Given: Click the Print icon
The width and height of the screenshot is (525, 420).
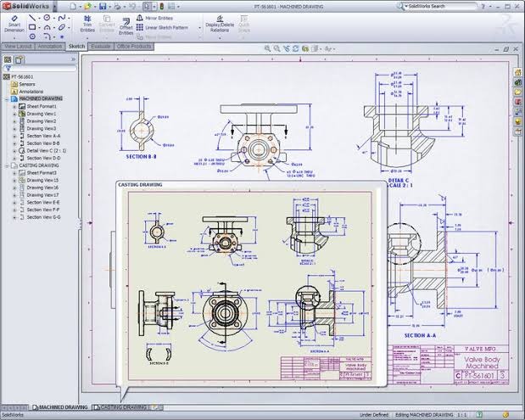Looking at the screenshot, I should [117, 6].
